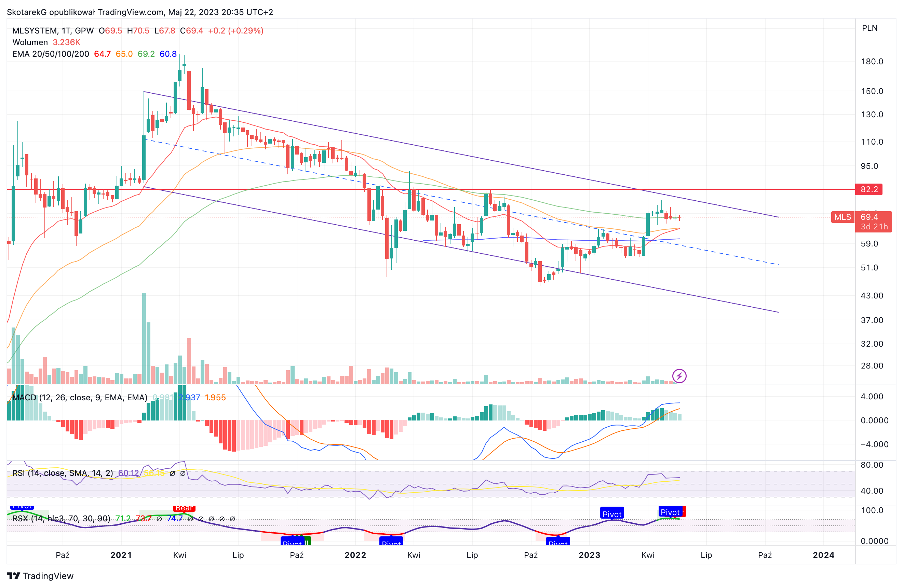The height and width of the screenshot is (588, 903).
Task: Click the Pivot marker above RSX near 2023
Action: (612, 513)
